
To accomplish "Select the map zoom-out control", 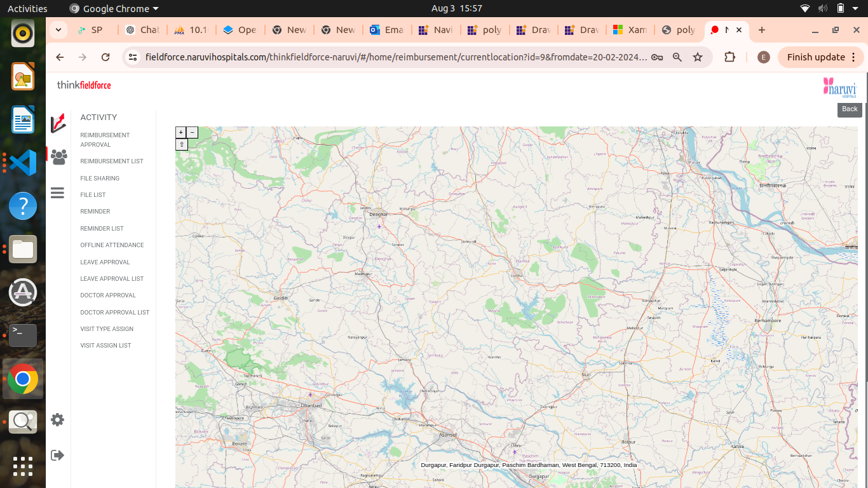I will pyautogui.click(x=192, y=132).
